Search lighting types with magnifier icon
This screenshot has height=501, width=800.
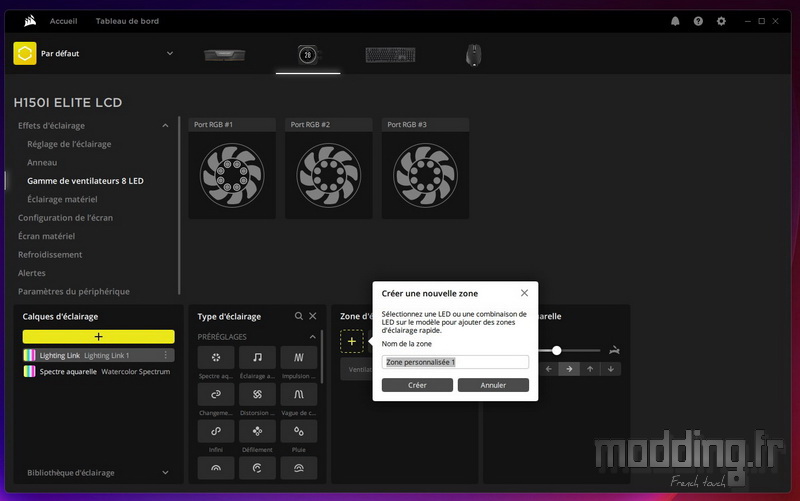(x=298, y=316)
